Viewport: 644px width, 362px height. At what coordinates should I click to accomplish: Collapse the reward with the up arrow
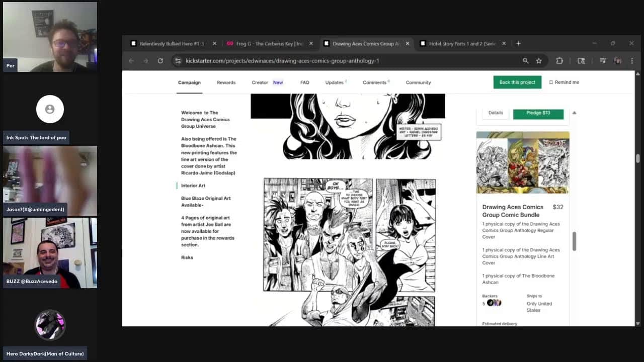tap(574, 113)
